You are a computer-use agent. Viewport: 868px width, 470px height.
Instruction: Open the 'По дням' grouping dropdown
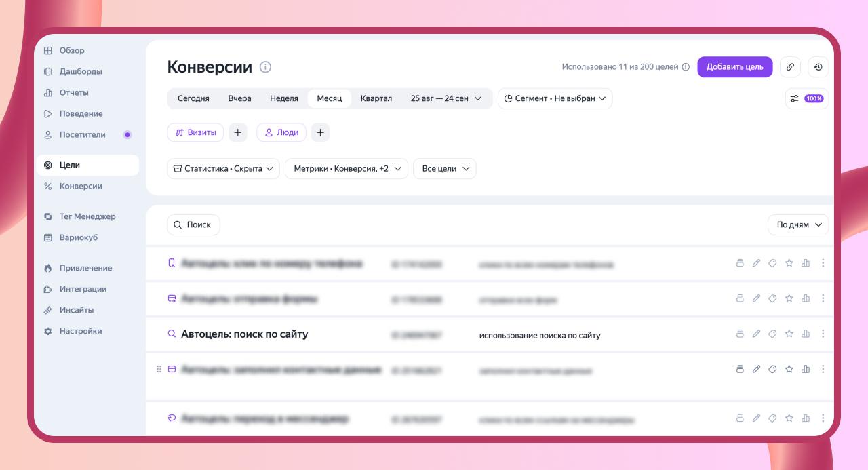[798, 224]
